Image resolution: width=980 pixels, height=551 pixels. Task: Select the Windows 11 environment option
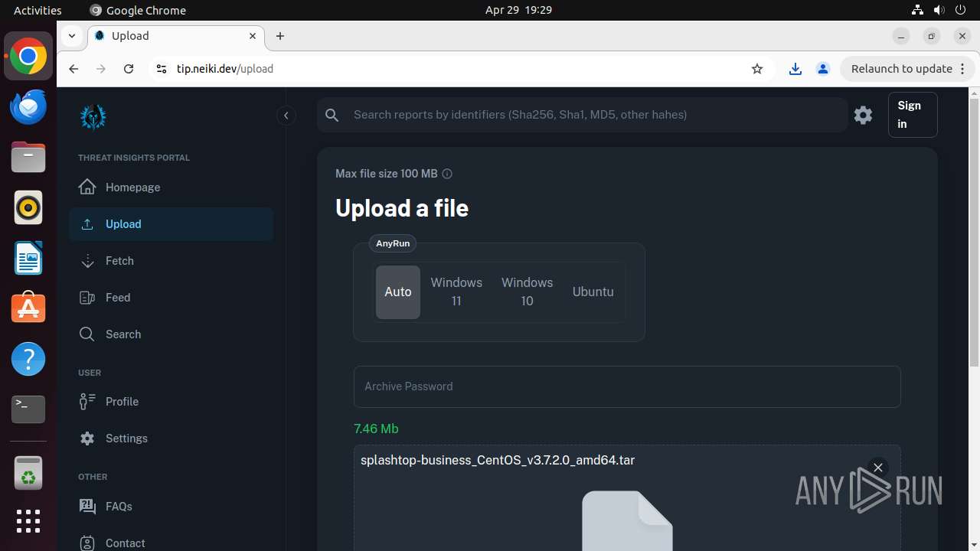456,292
